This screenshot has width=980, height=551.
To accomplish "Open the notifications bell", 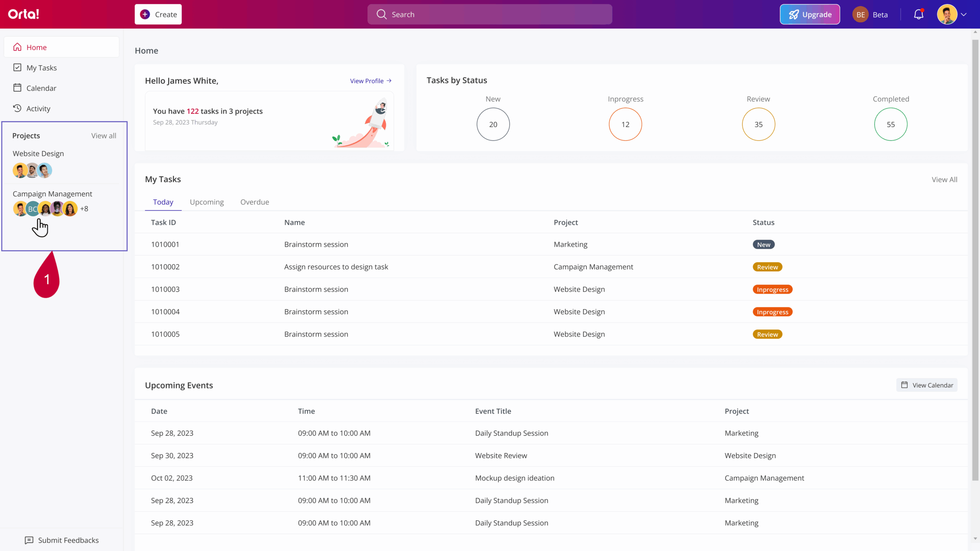I will [918, 15].
